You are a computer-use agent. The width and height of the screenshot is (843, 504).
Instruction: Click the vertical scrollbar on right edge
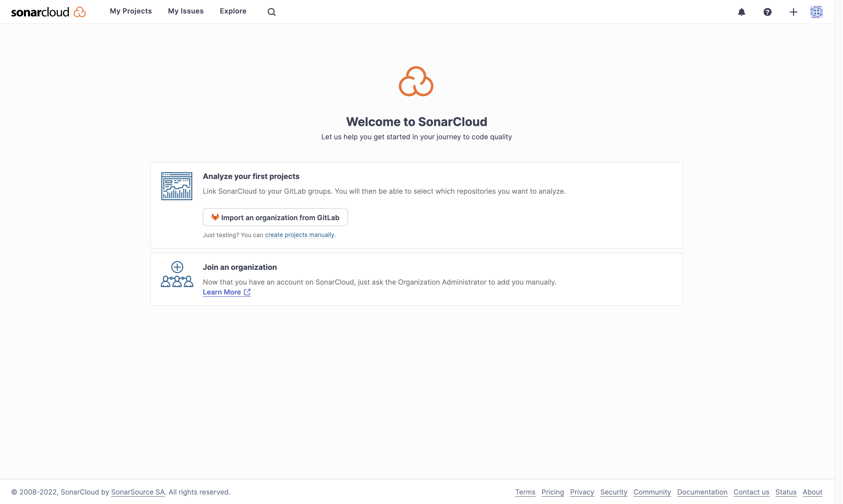pyautogui.click(x=839, y=252)
